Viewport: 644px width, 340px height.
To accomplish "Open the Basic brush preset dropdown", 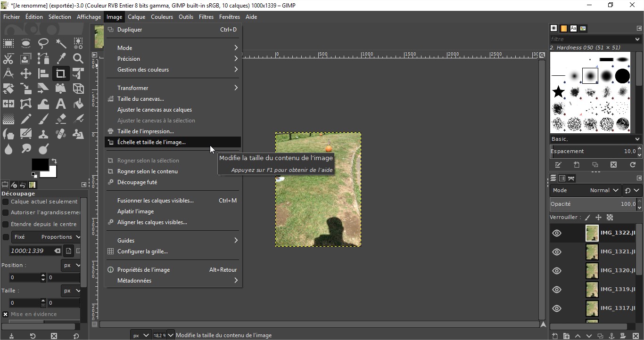I will point(595,139).
